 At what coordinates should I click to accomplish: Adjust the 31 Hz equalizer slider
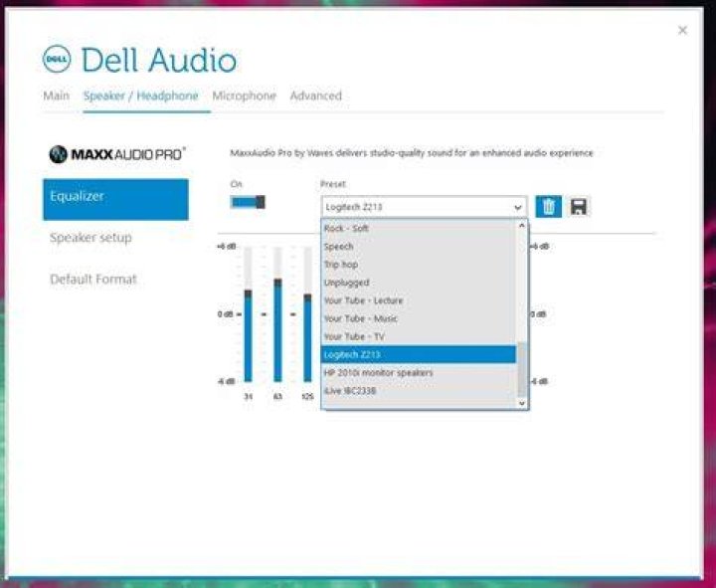click(x=248, y=294)
